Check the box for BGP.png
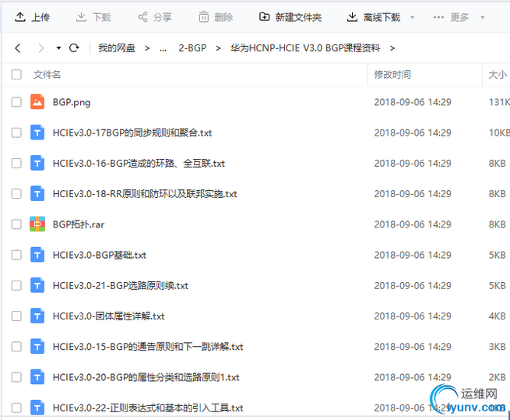510x420 pixels. 16,102
